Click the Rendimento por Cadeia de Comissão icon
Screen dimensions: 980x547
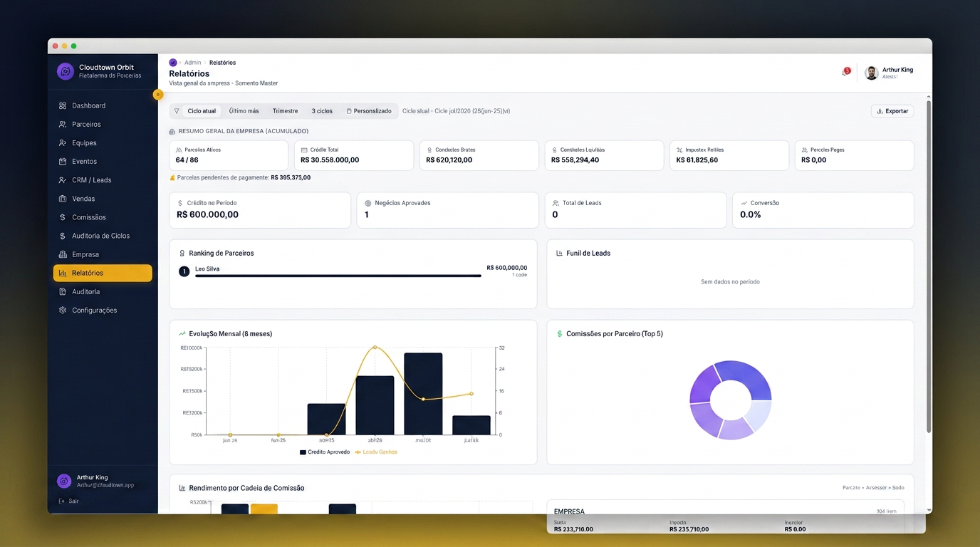(x=182, y=488)
